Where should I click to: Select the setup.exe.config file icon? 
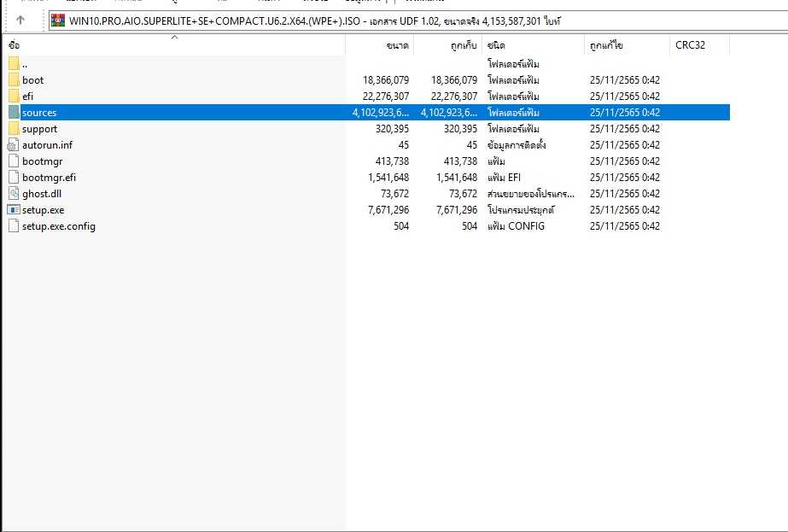pos(14,225)
